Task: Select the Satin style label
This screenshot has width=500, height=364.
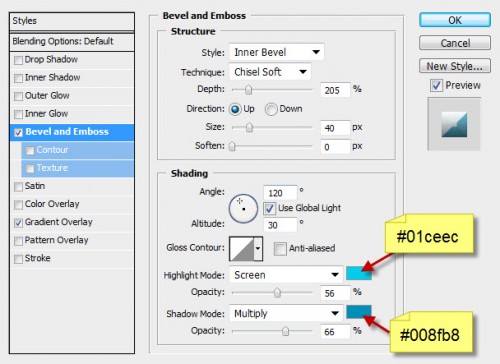Action: 35,186
